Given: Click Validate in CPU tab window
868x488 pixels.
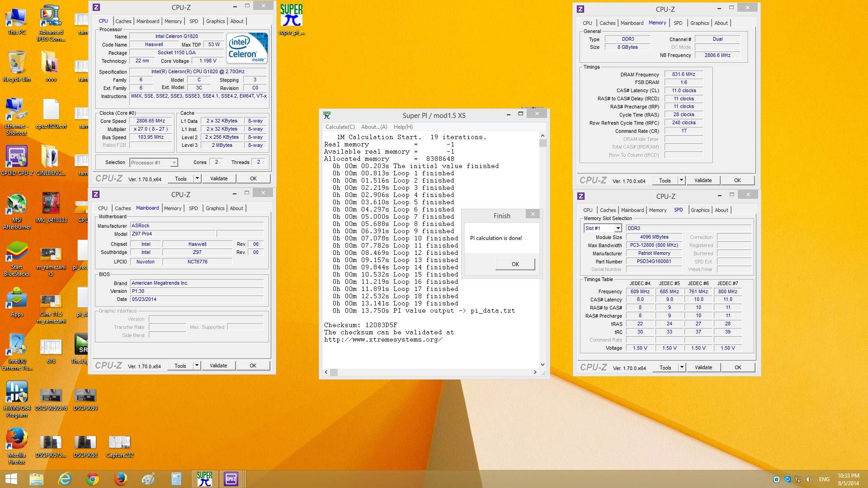Looking at the screenshot, I should tap(219, 178).
